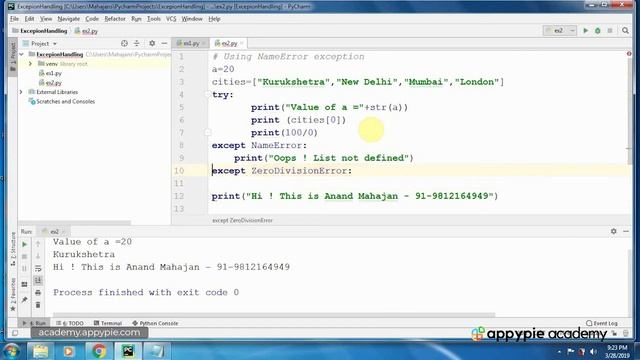
Task: Pause output in the Run panel
Action: 24,269
